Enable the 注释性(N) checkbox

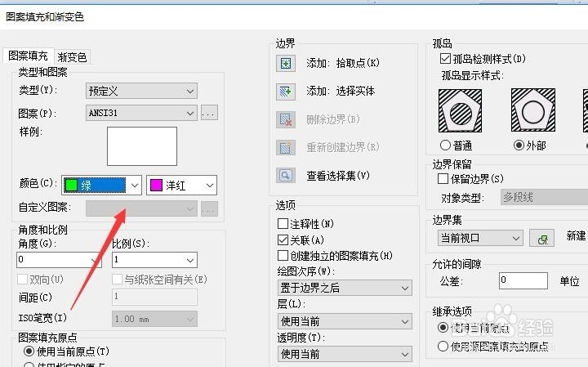tap(283, 224)
